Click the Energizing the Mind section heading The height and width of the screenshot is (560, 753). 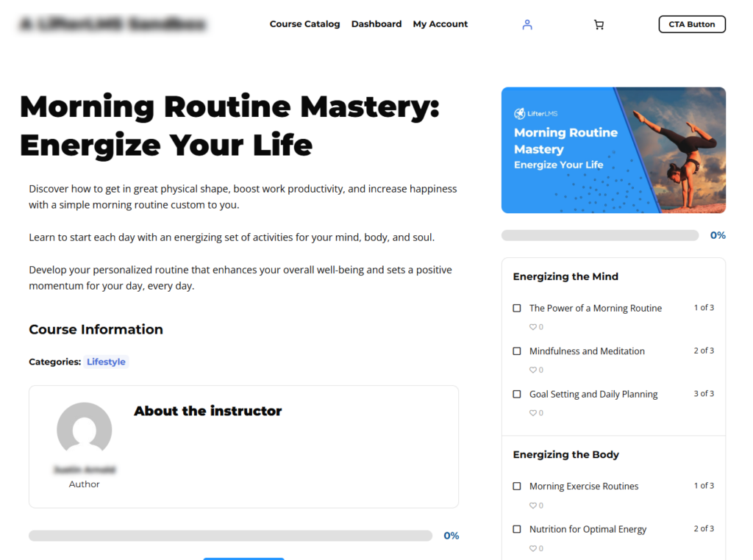click(x=565, y=276)
